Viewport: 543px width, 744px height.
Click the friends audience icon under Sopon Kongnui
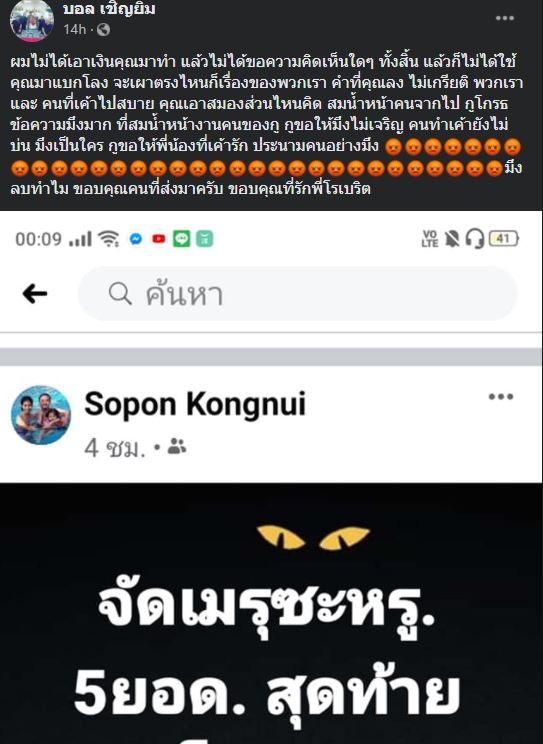[177, 446]
